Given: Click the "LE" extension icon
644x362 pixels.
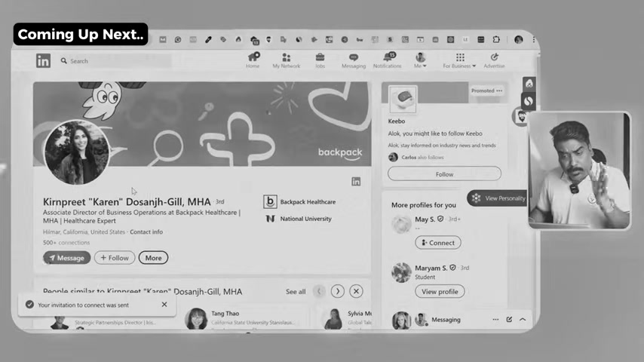Looking at the screenshot, I should point(465,39).
